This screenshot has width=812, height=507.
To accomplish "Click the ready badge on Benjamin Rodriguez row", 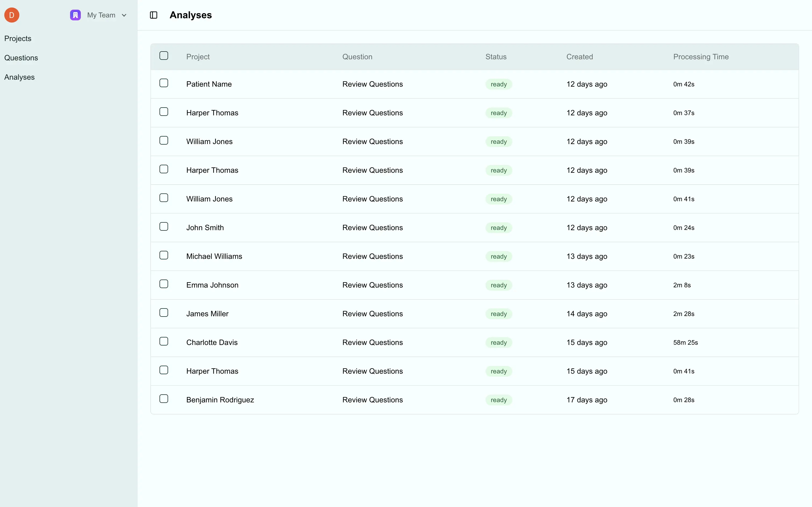I will tap(499, 400).
